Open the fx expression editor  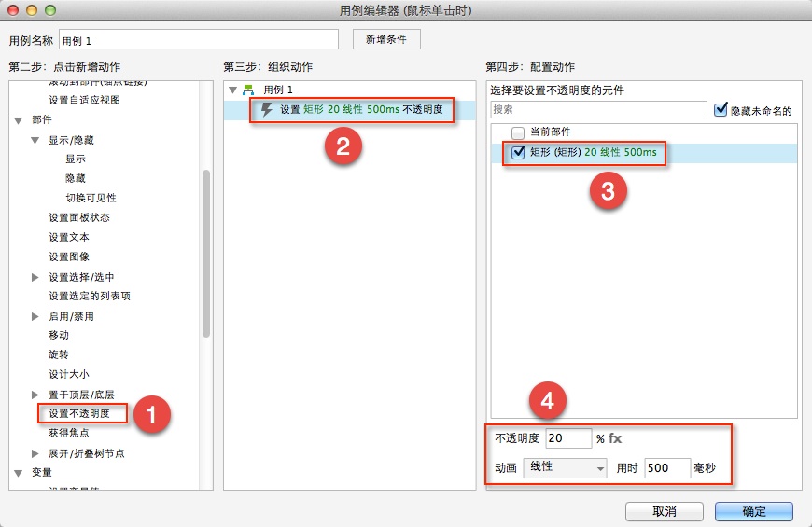[x=616, y=438]
